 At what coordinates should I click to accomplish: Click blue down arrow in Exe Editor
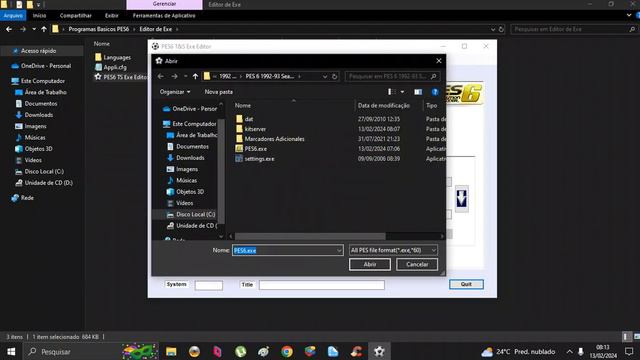[x=462, y=198]
